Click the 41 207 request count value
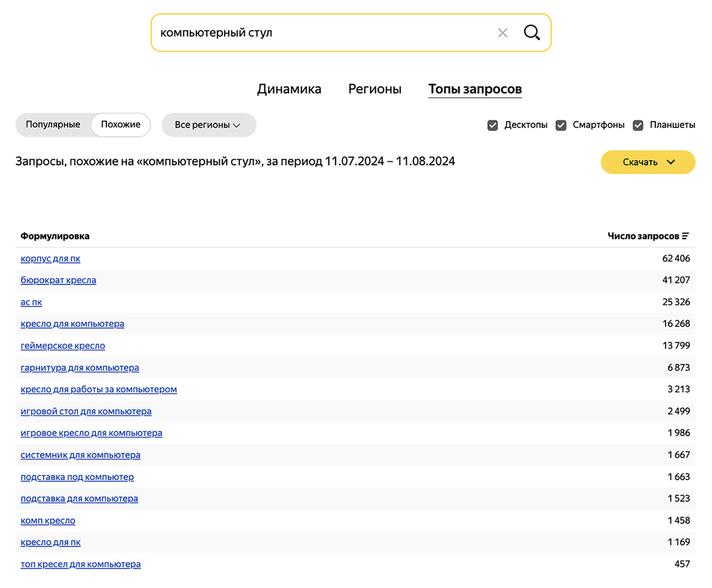This screenshot has width=712, height=588. 676,280
